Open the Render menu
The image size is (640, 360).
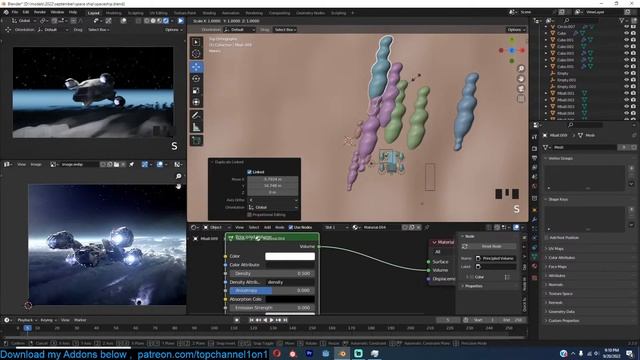[x=40, y=12]
